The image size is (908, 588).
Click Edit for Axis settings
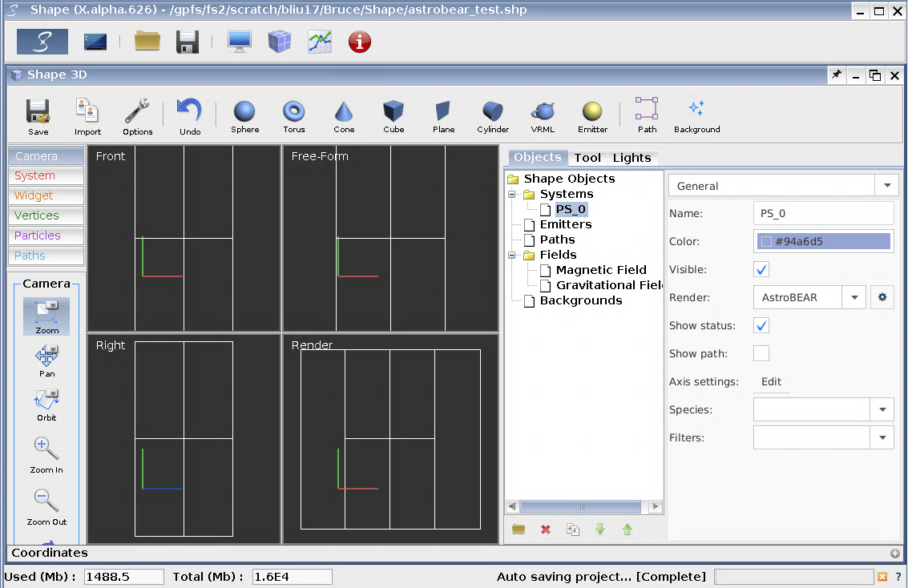pyautogui.click(x=771, y=381)
